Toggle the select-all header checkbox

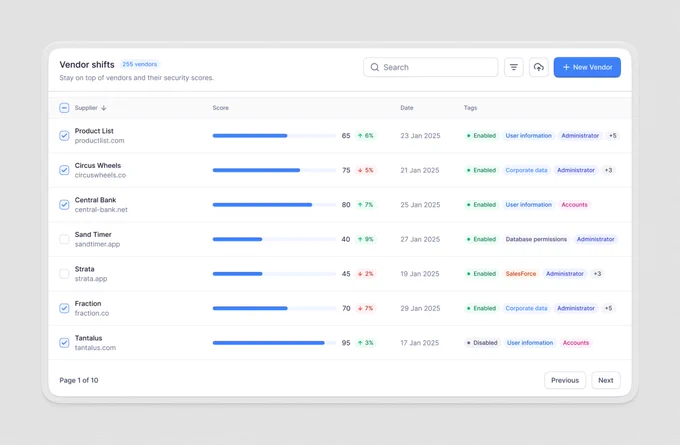(x=64, y=108)
